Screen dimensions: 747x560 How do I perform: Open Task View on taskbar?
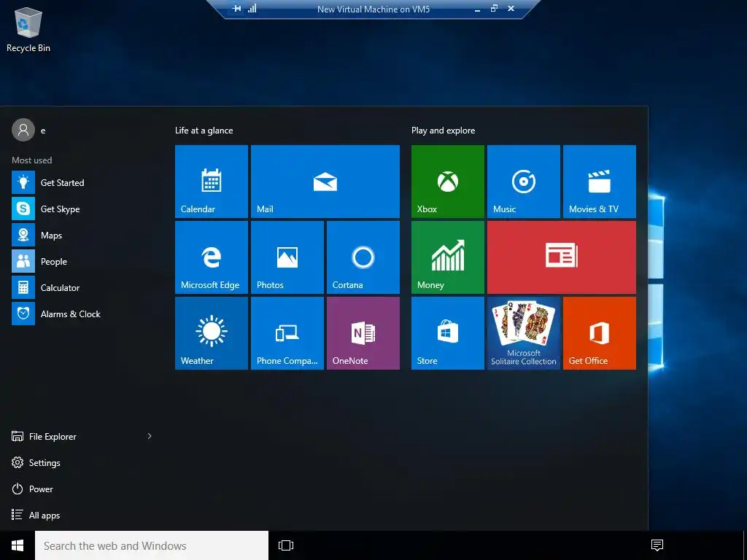tap(286, 545)
